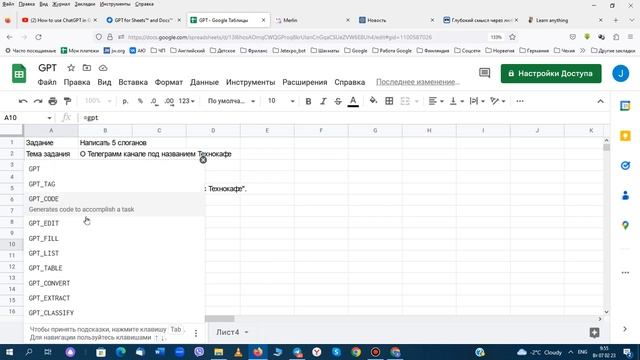Screen dimensions: 640x360
Task: Bookmark page with browser star icon
Action: click(512, 37)
